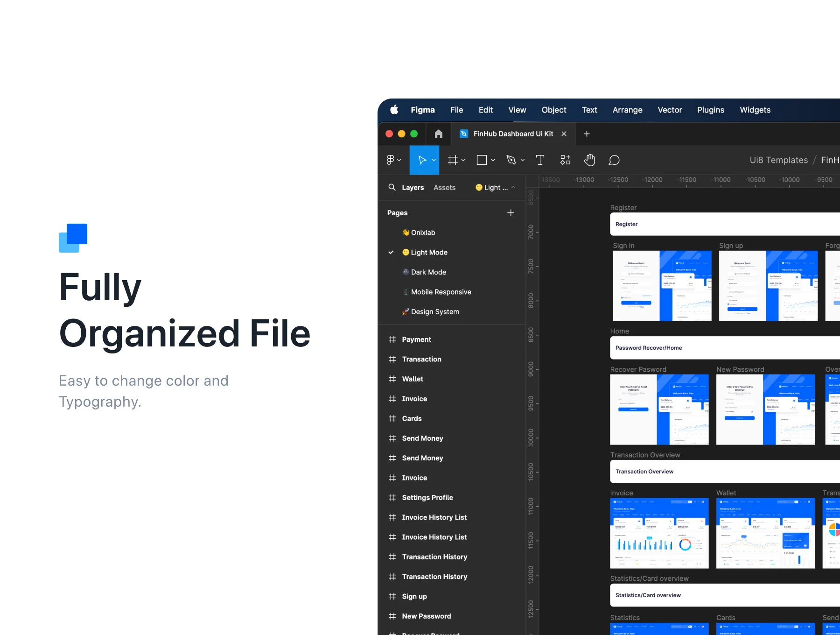Image resolution: width=840 pixels, height=635 pixels.
Task: Click the "Home" frame label on canvas
Action: click(620, 331)
